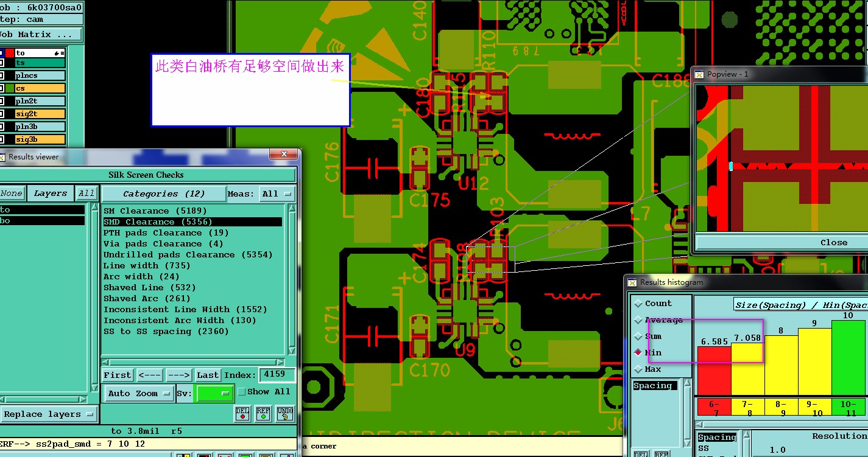Go to previous result with <--- button
Viewport: 868px width, 457px height.
tap(149, 375)
